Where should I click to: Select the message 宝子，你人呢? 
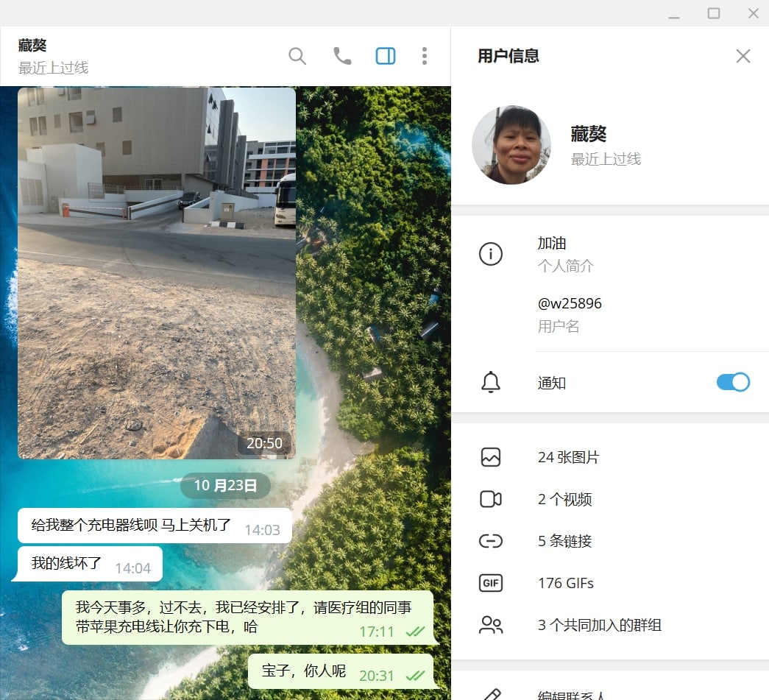tap(341, 671)
